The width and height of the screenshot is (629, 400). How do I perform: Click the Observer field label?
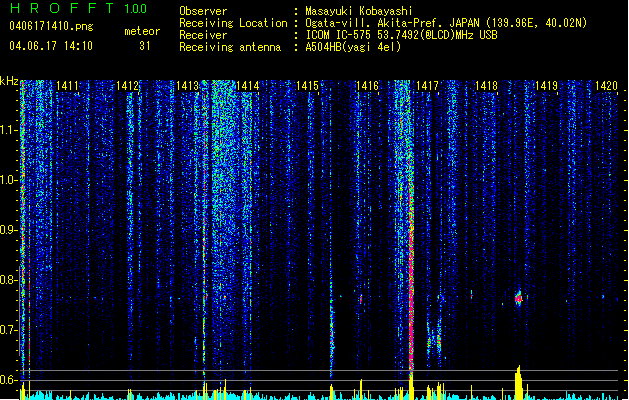(x=203, y=11)
